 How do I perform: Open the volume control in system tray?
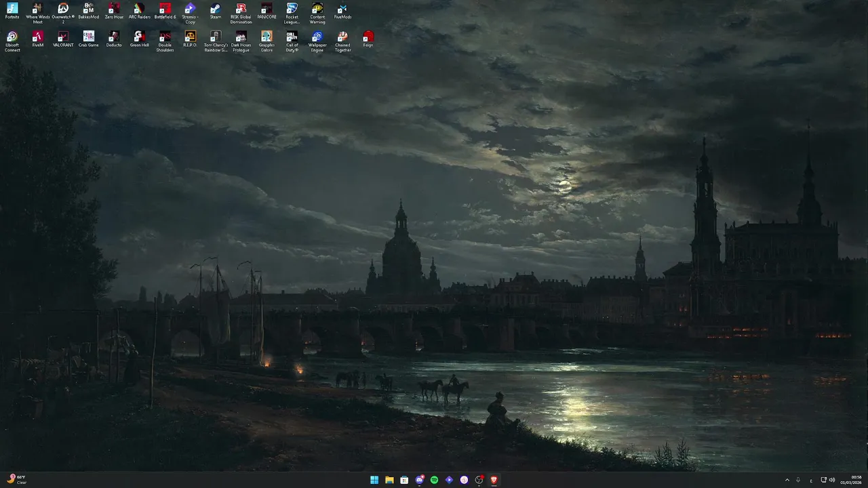click(832, 480)
